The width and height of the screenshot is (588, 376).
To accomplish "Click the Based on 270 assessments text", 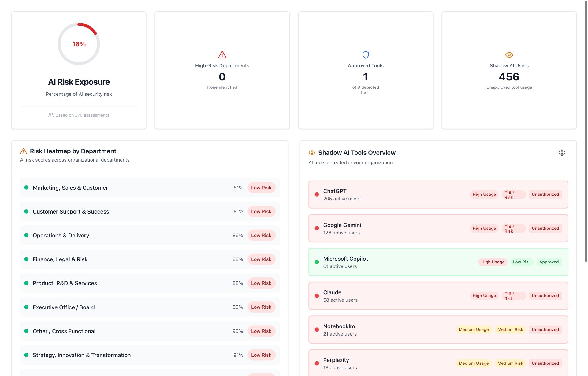I will 82,115.
